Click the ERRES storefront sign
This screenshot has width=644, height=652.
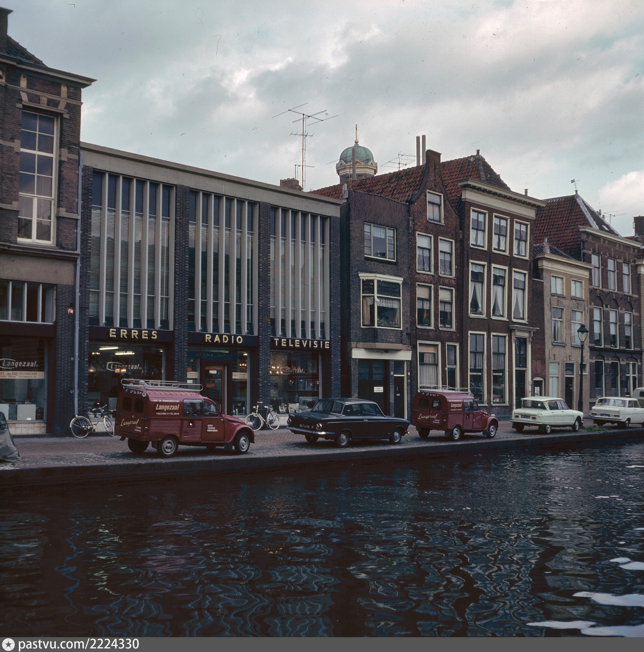(x=133, y=334)
